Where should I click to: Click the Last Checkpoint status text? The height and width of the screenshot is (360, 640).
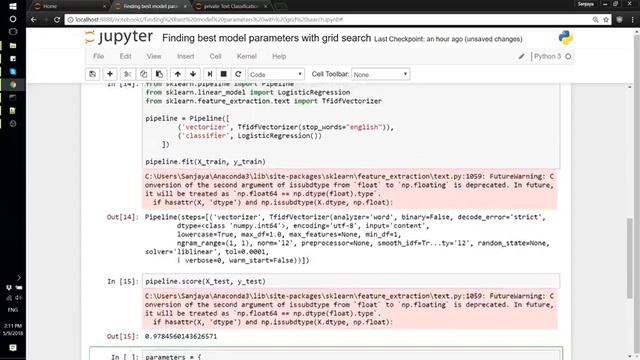point(448,39)
